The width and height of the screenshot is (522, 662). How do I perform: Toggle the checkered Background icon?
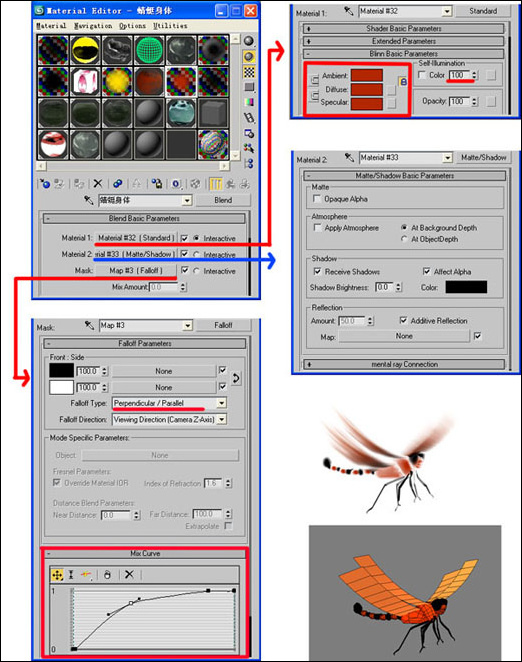[249, 72]
